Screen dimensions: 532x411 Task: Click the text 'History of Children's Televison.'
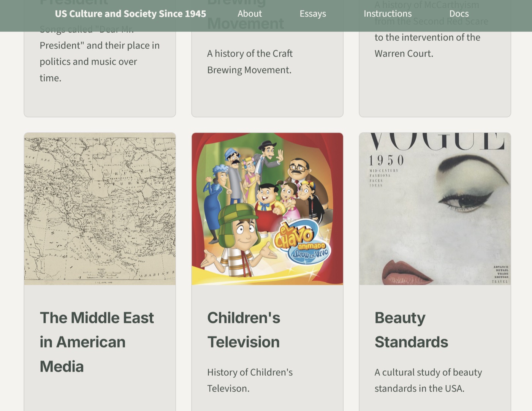click(250, 380)
